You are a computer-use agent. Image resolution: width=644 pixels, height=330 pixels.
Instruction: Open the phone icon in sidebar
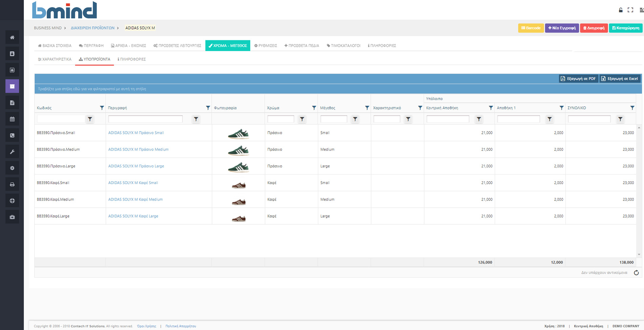(12, 135)
